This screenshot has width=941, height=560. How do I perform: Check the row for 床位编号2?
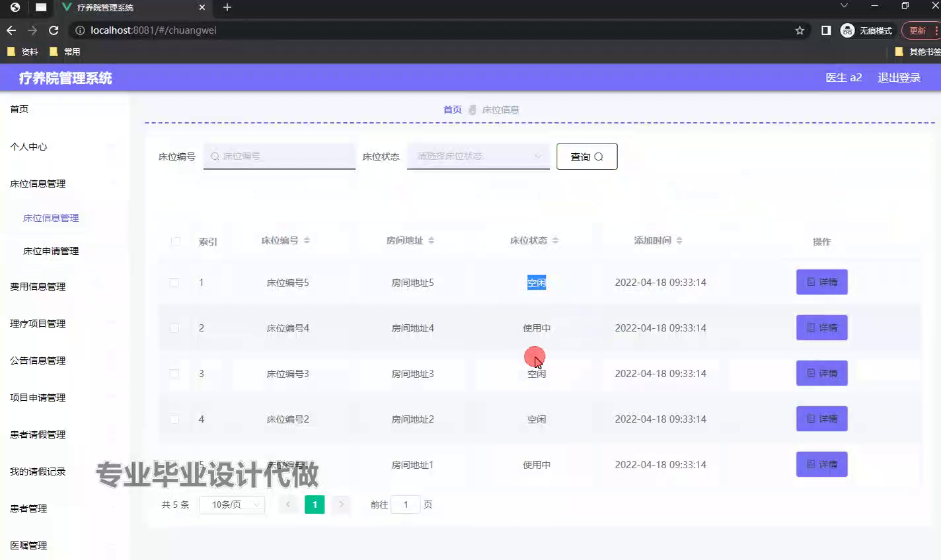pos(174,419)
